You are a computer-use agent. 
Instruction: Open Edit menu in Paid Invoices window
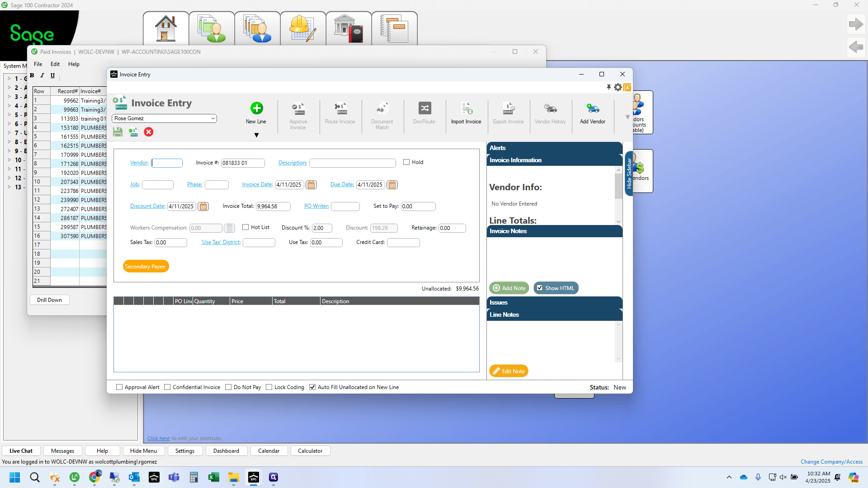(55, 64)
